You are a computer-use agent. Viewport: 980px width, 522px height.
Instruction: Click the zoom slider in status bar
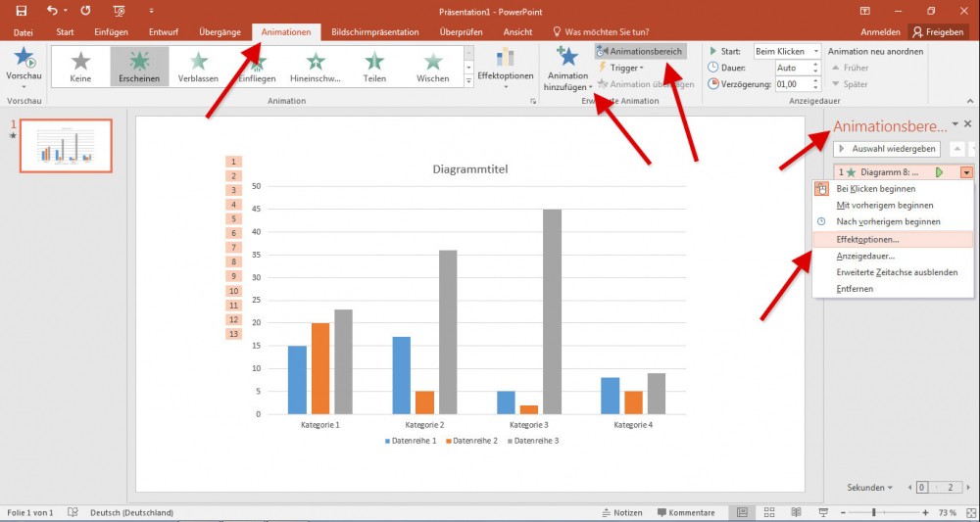click(x=873, y=512)
